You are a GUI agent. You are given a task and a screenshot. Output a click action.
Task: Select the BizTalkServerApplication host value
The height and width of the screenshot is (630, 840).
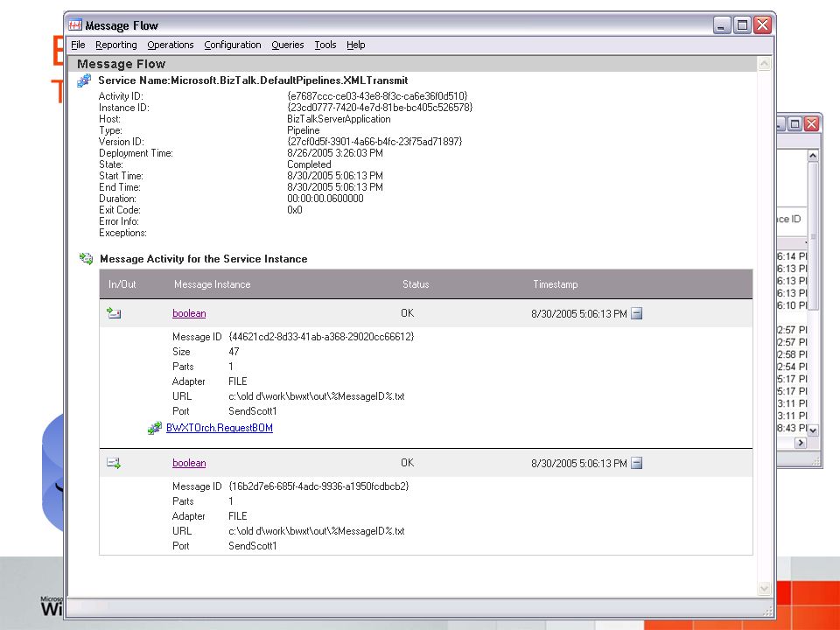339,119
